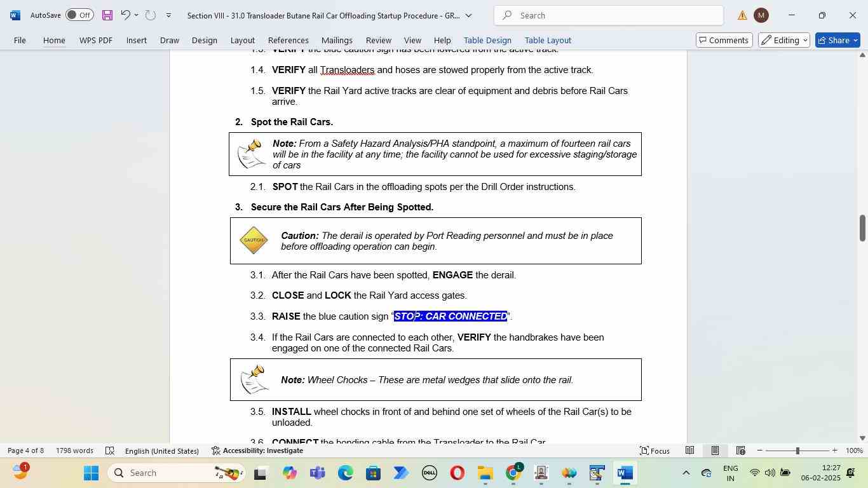The image size is (868, 488).
Task: Open Microsoft Store from taskbar
Action: [374, 473]
